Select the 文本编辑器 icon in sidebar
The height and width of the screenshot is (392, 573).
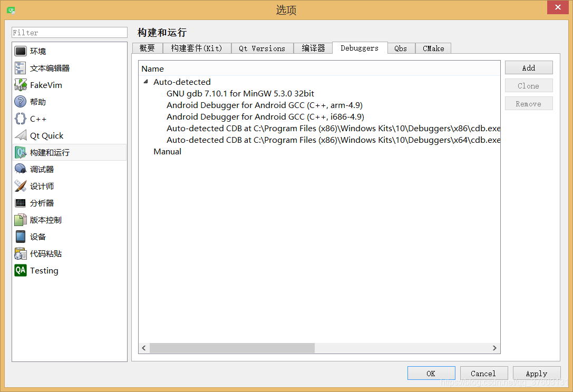pyautogui.click(x=21, y=68)
